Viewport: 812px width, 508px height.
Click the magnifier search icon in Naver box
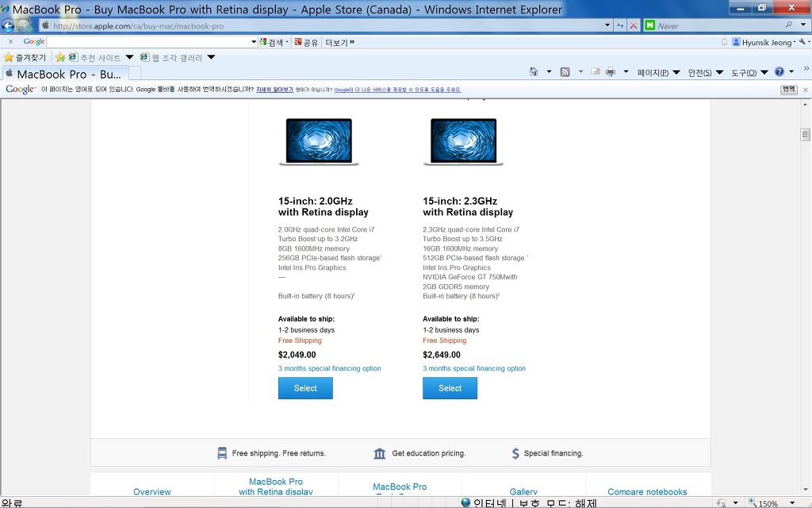[789, 25]
